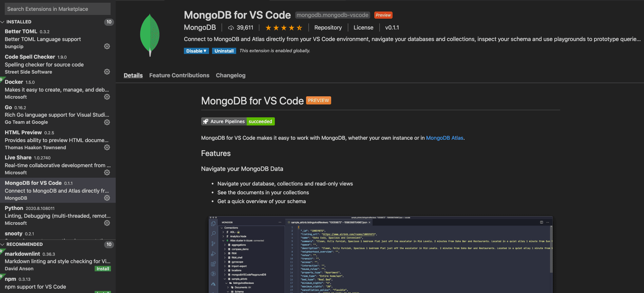This screenshot has height=293, width=644.
Task: Click the gear icon for Code Spell Checker
Action: click(107, 72)
